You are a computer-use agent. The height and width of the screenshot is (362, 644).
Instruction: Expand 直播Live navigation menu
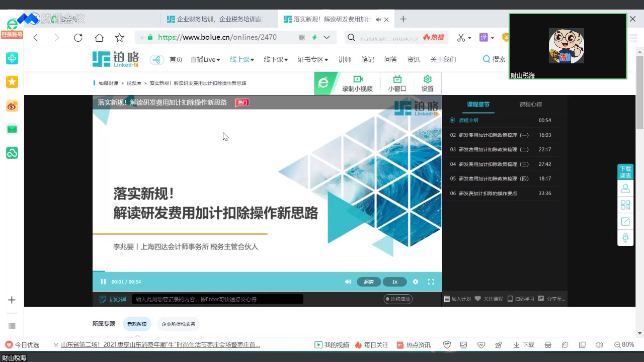coord(205,59)
